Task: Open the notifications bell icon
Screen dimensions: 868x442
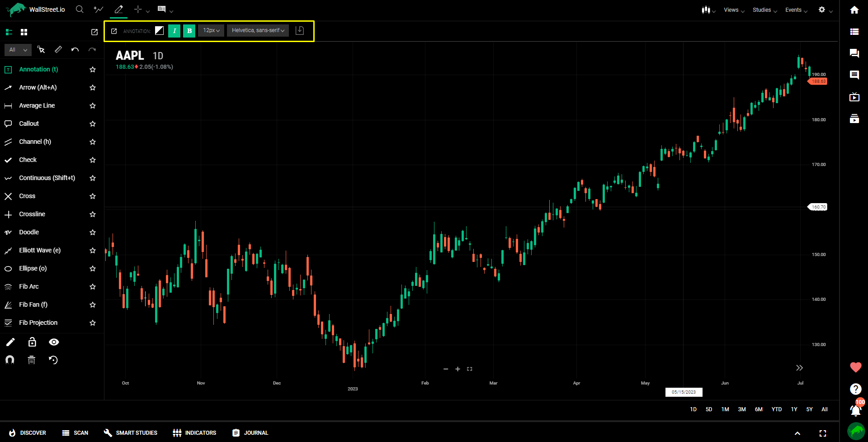Action: (x=855, y=410)
